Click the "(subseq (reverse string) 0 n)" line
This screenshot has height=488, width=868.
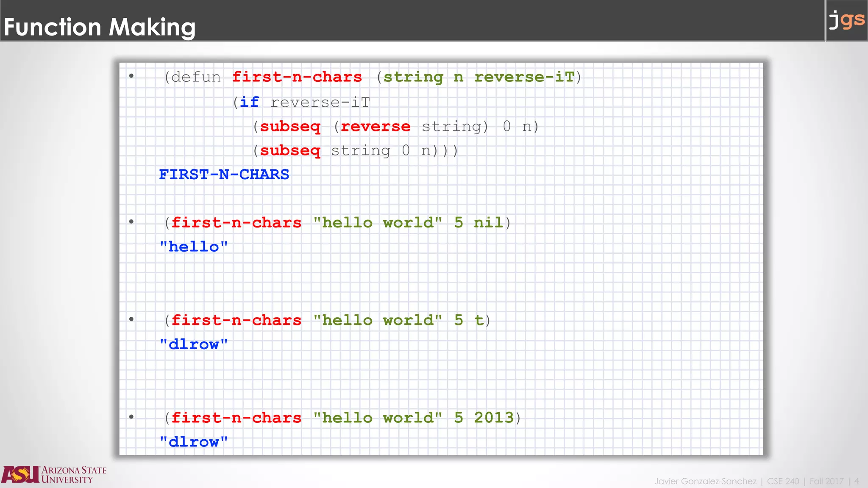coord(396,126)
